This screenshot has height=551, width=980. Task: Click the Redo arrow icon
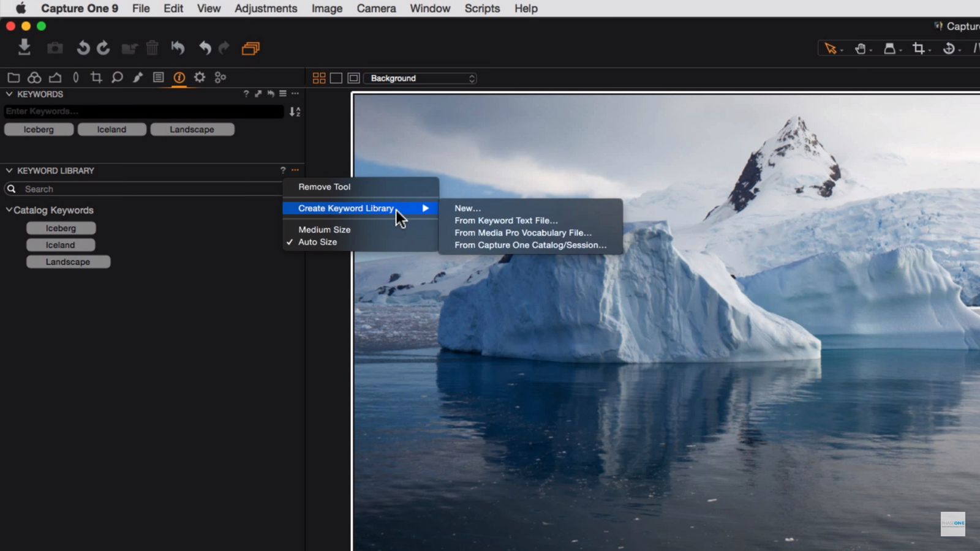pyautogui.click(x=224, y=48)
